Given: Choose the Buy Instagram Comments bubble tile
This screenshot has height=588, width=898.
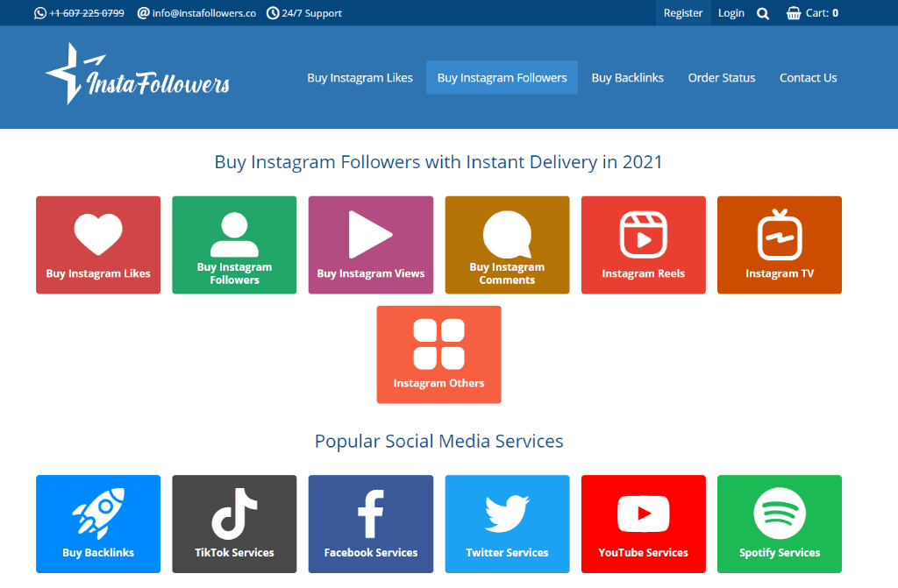Looking at the screenshot, I should pos(508,245).
